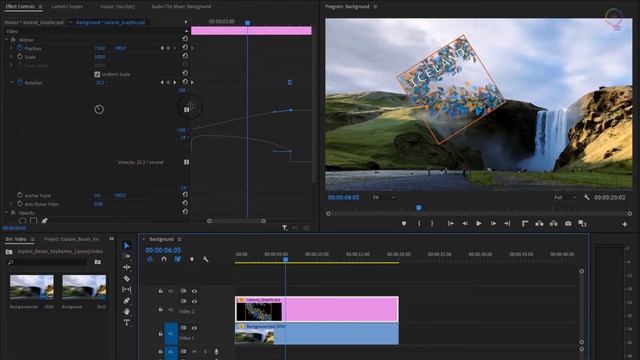Select the Pen tool in tools panel
The image size is (640, 360).
tap(127, 300)
